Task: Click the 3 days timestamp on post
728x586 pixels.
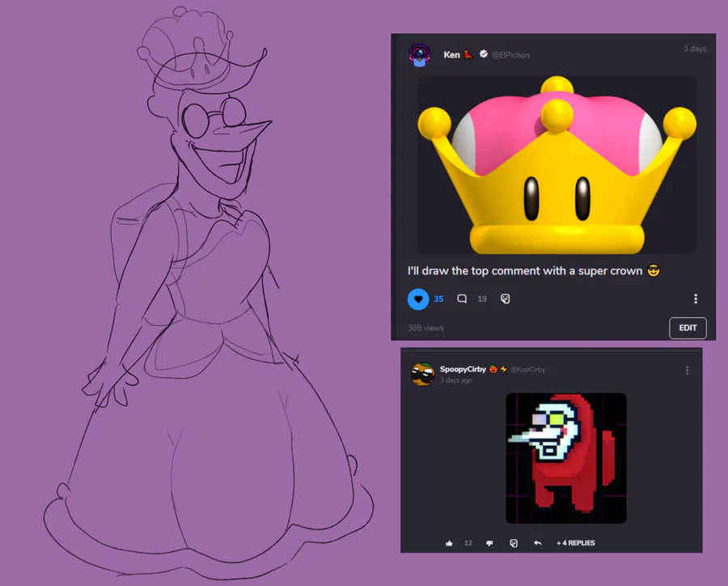Action: click(695, 49)
